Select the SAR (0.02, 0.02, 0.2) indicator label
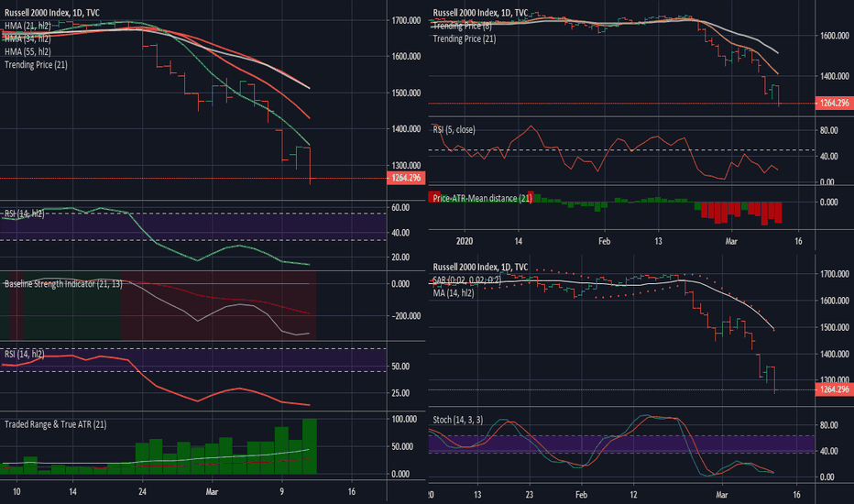Viewport: 854px width, 504px height. pos(466,280)
